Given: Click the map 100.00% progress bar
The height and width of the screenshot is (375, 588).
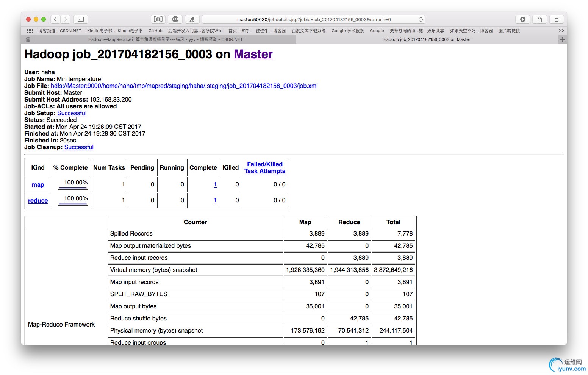Looking at the screenshot, I should click(73, 188).
